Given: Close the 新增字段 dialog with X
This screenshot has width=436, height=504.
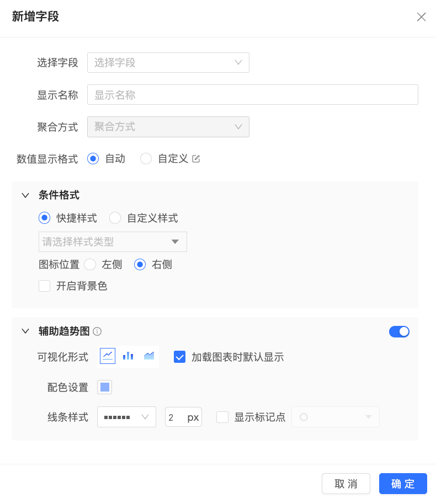Looking at the screenshot, I should (421, 17).
